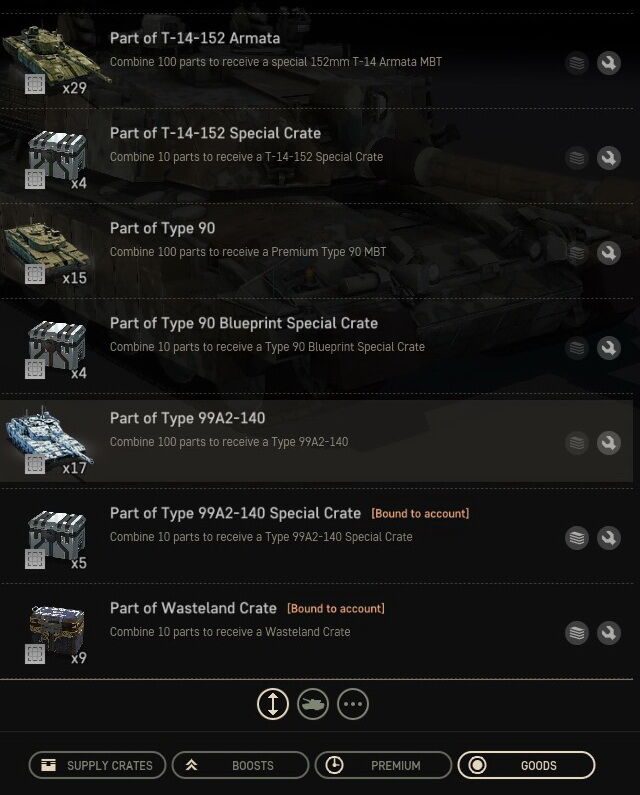Toggle selection box on T-14-152 Armata item
Image resolution: width=640 pixels, height=795 pixels.
[35, 84]
